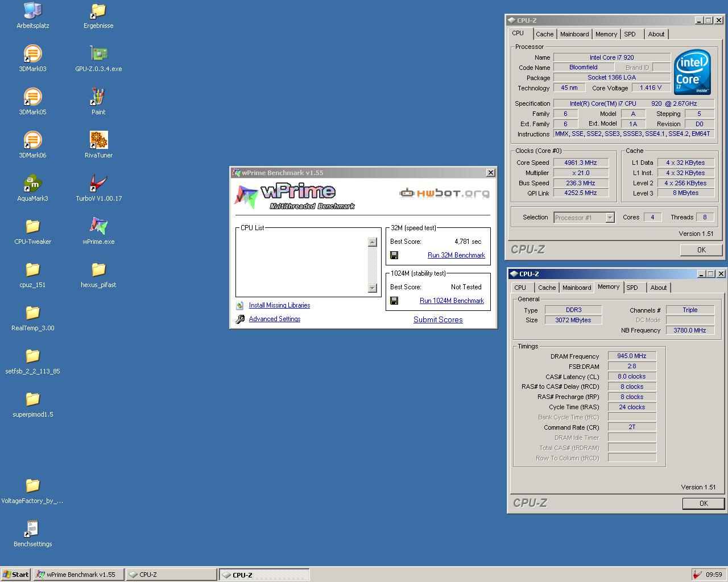728x582 pixels.
Task: Click the Advanced Settings wrench icon
Action: tap(240, 319)
